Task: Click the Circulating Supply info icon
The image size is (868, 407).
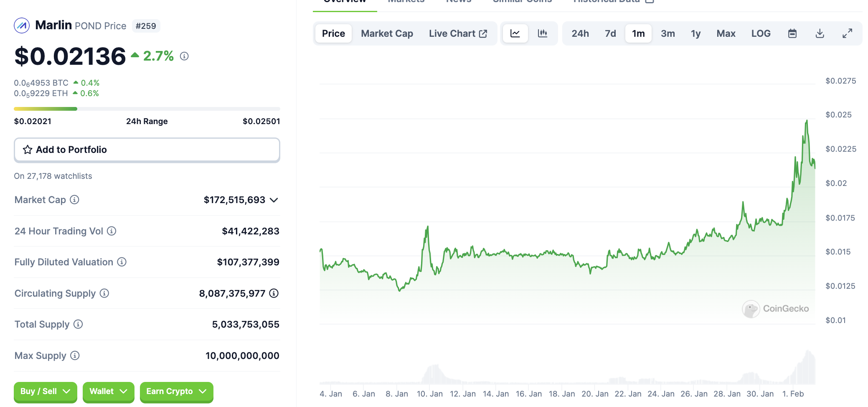Action: (x=104, y=293)
